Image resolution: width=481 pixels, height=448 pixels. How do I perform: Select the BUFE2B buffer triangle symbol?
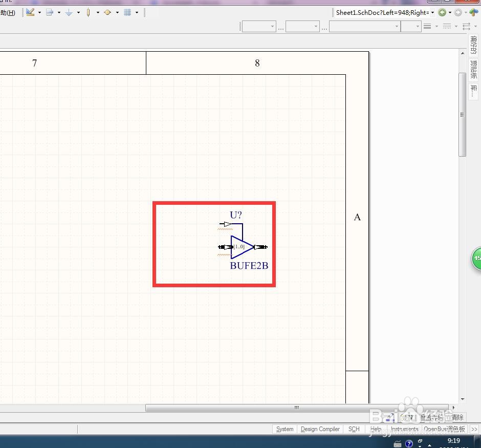point(242,247)
